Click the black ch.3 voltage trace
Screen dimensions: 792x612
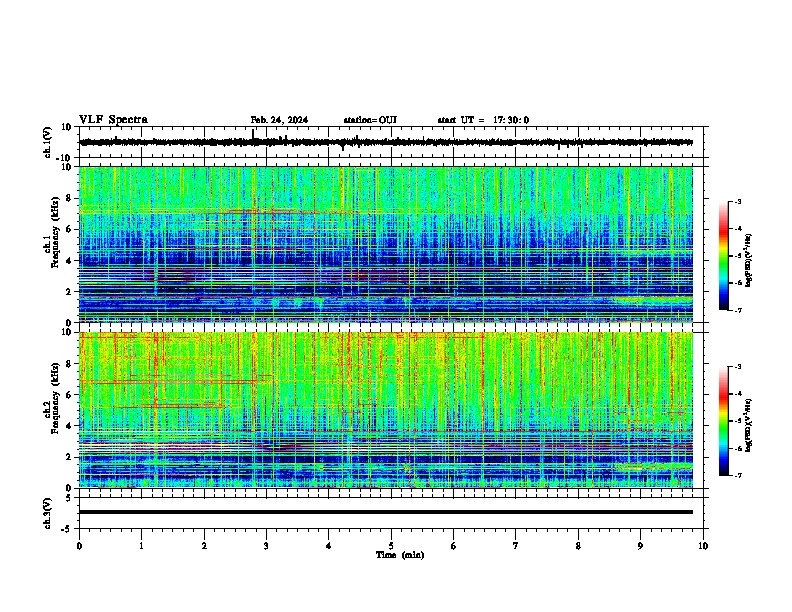click(x=386, y=512)
